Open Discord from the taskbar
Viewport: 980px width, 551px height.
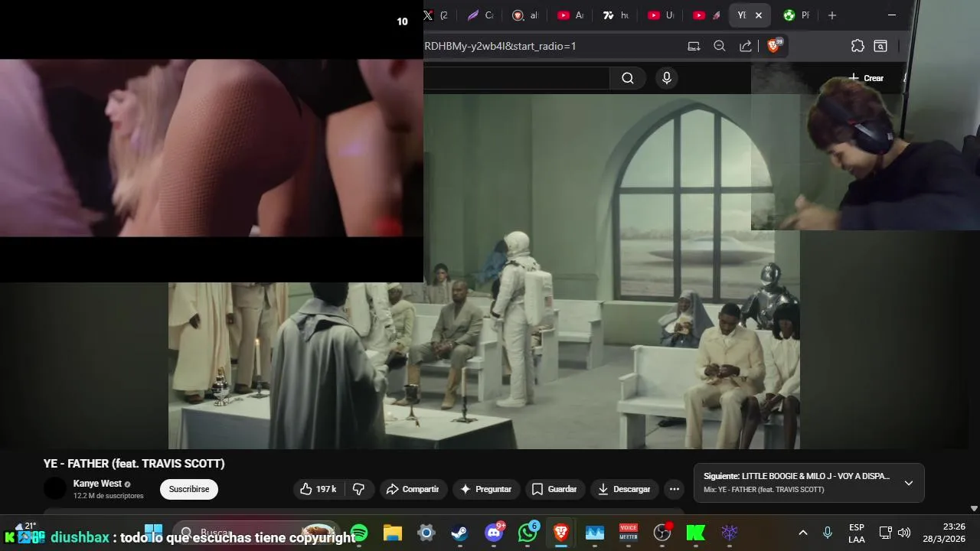[x=494, y=533]
